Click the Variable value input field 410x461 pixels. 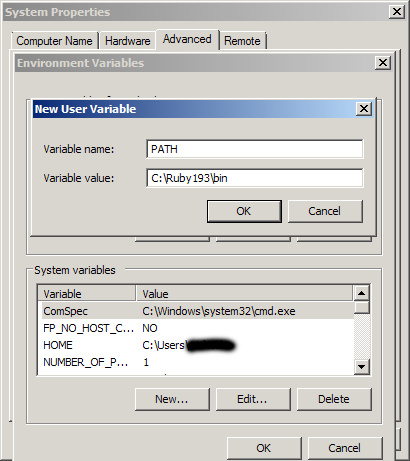(x=255, y=178)
